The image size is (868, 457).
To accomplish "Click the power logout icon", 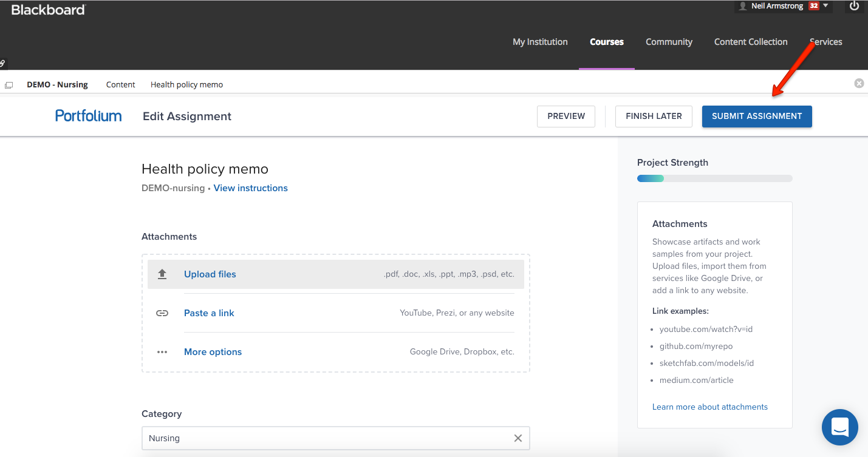I will [x=854, y=6].
